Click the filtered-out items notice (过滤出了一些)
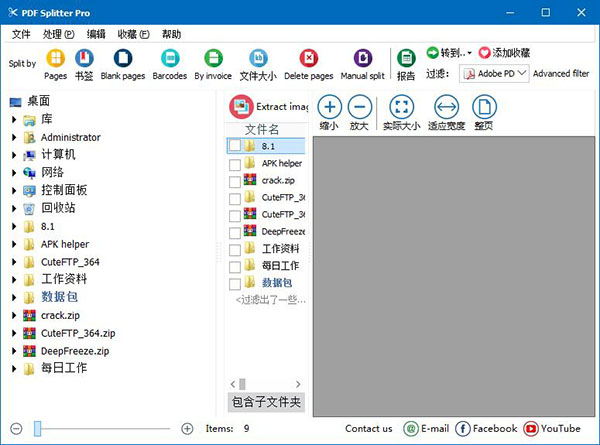Viewport: 600px width, 445px height. pyautogui.click(x=271, y=300)
